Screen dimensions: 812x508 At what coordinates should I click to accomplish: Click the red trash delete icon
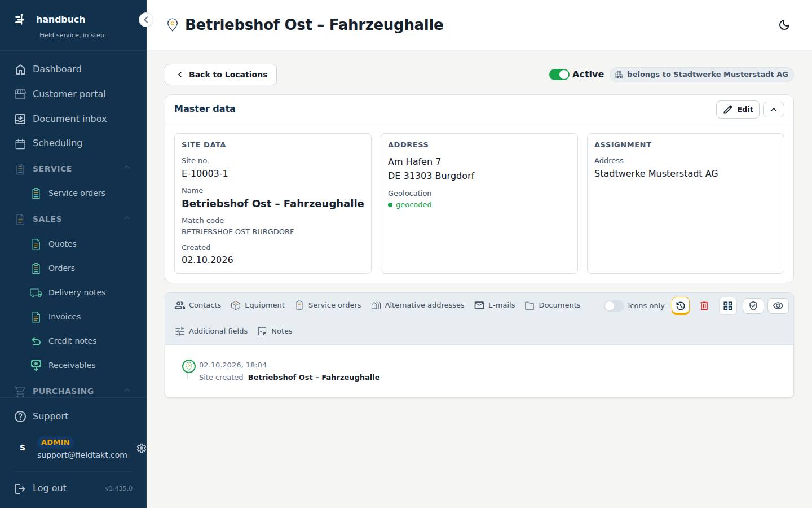click(x=704, y=305)
